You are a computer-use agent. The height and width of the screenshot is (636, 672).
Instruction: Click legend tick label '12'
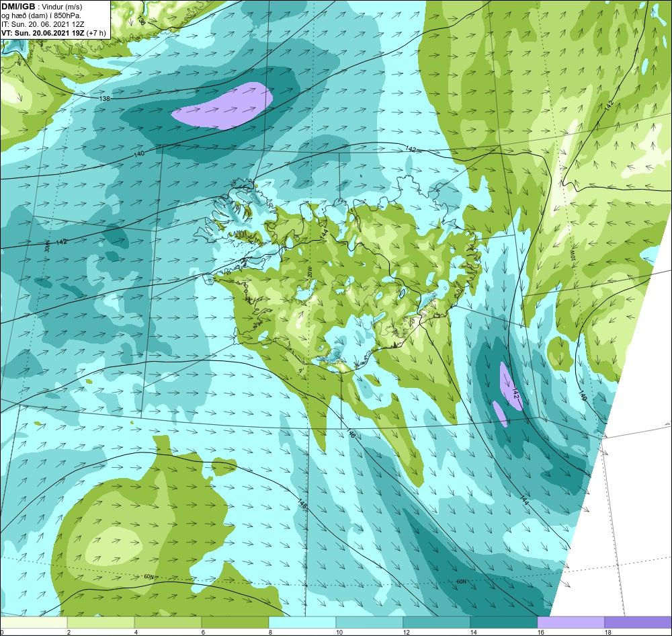click(x=407, y=632)
